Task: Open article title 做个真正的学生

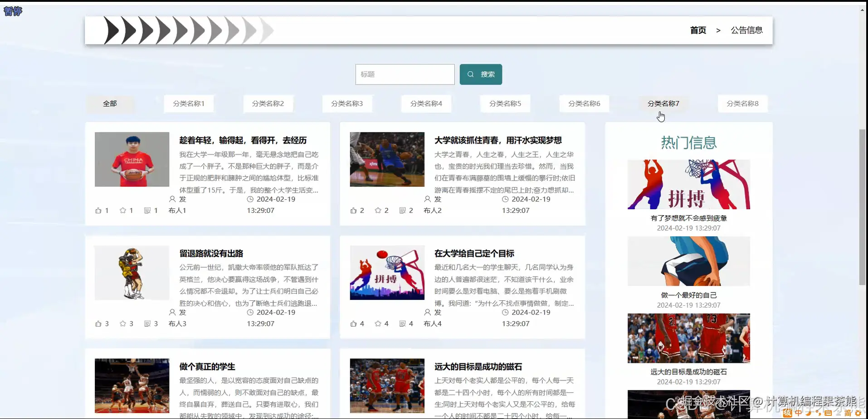Action: [x=207, y=367]
